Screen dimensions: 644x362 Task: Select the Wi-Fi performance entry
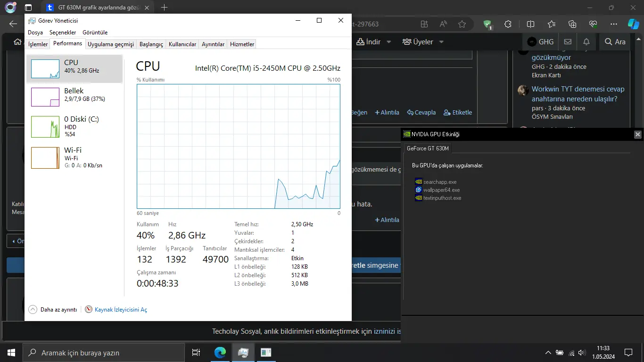click(x=74, y=157)
